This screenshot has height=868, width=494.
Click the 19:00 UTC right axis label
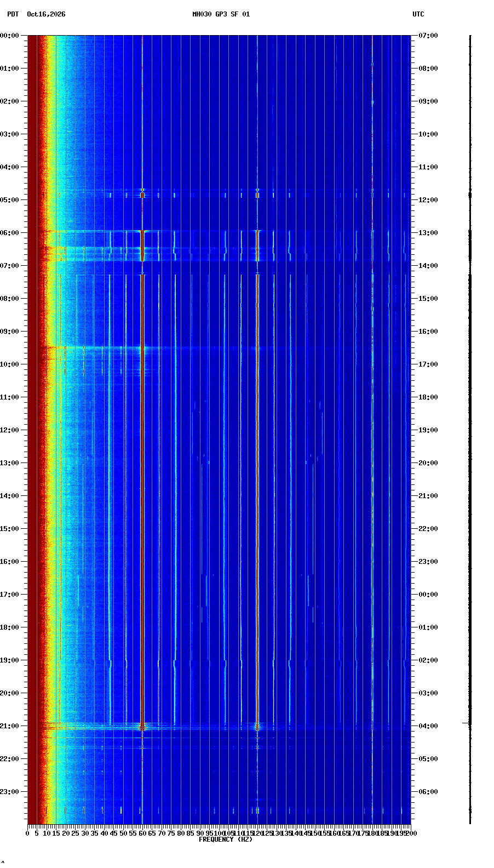tap(428, 430)
